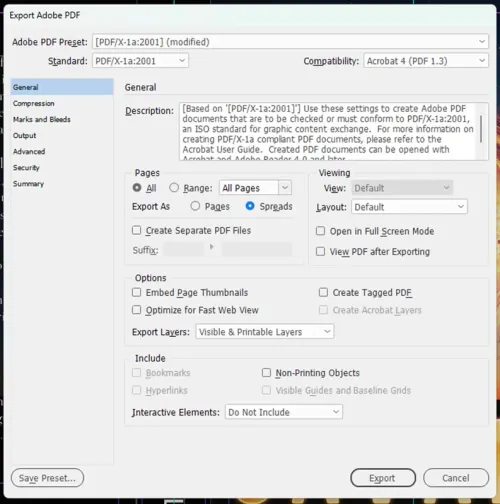Open the Security settings section
This screenshot has width=500, height=504.
point(26,167)
